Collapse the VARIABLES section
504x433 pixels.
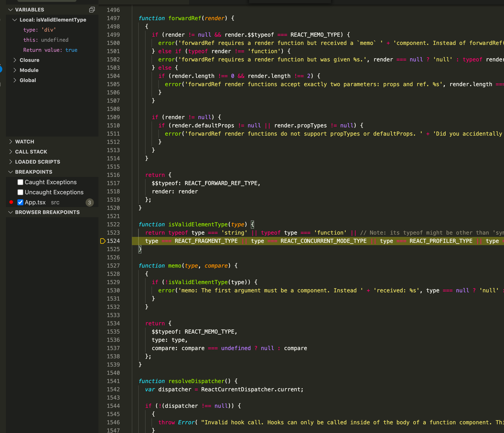click(x=11, y=10)
